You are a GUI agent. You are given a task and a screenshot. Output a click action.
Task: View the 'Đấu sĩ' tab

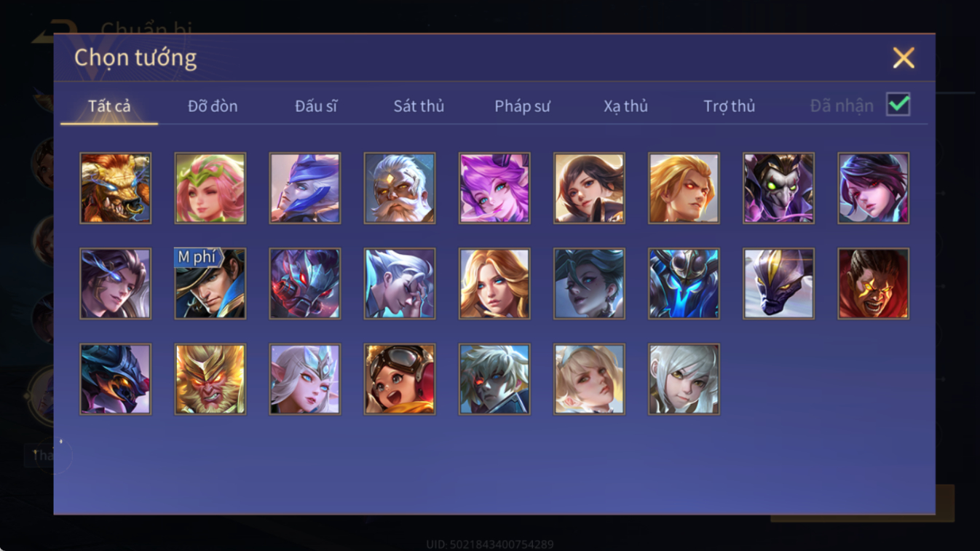(316, 106)
